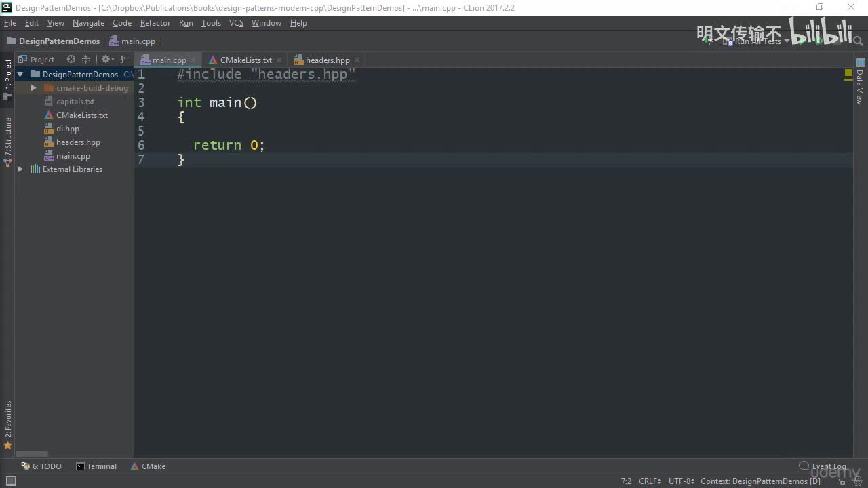Open the Window menu

click(x=267, y=23)
